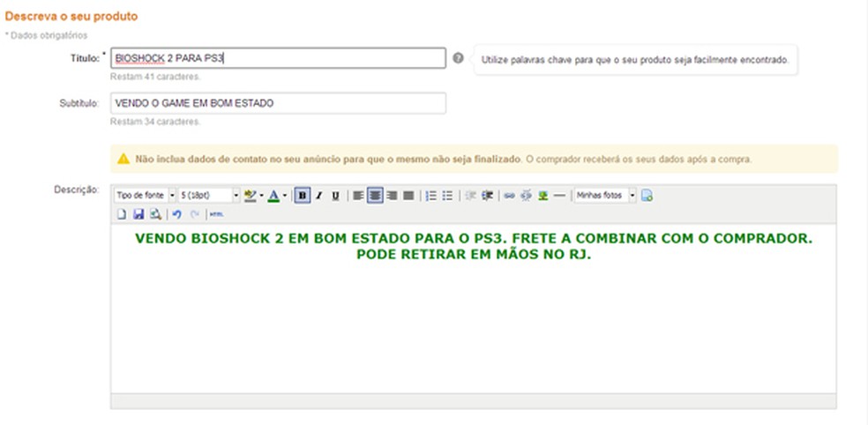
Task: Redo the last undone edit
Action: pos(194,214)
